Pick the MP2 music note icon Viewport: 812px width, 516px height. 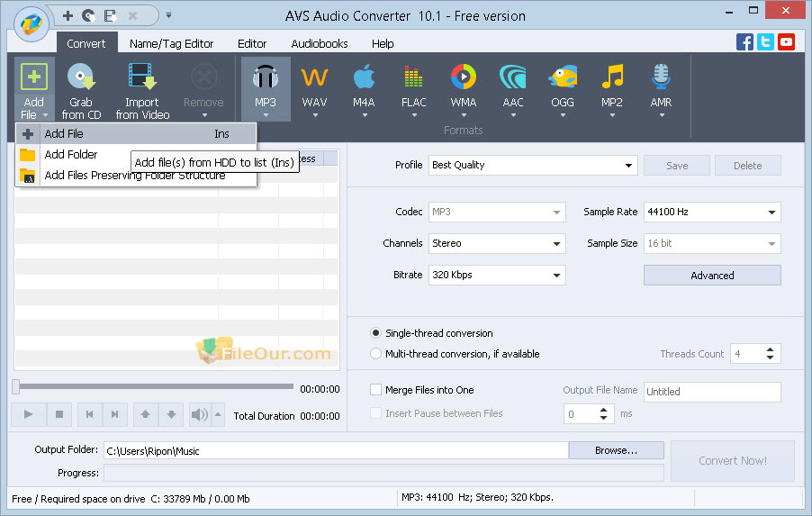612,77
